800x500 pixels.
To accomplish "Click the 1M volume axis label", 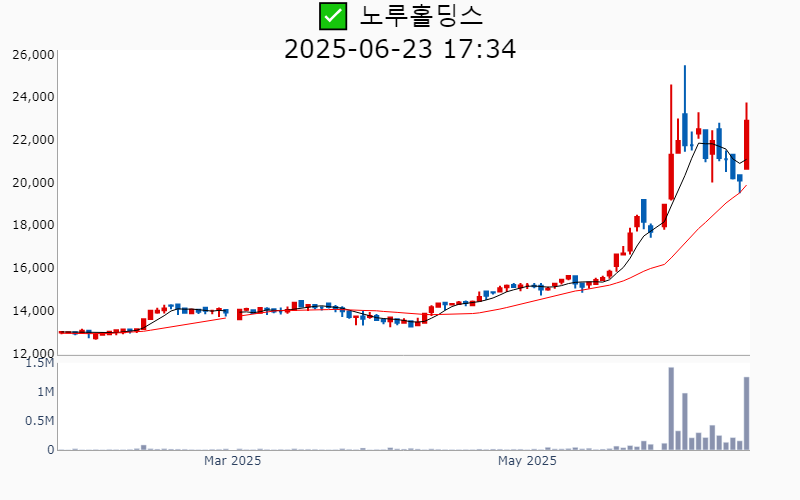I will pos(45,392).
